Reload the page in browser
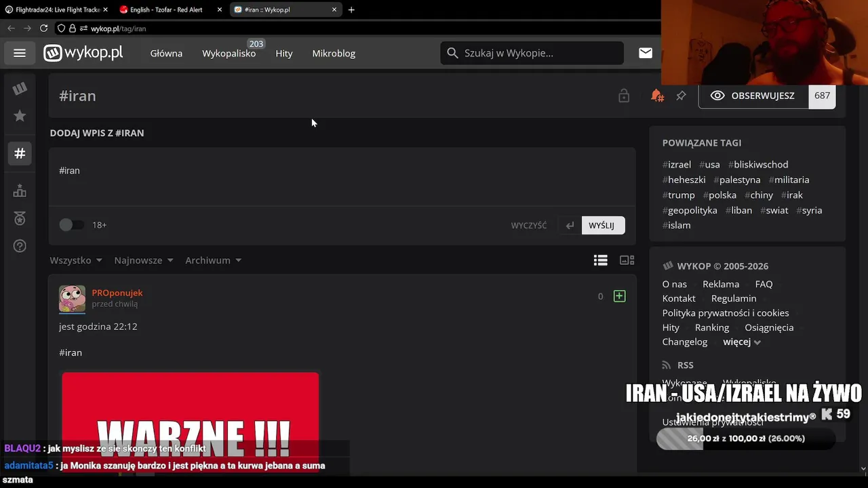The image size is (868, 488). point(43,28)
